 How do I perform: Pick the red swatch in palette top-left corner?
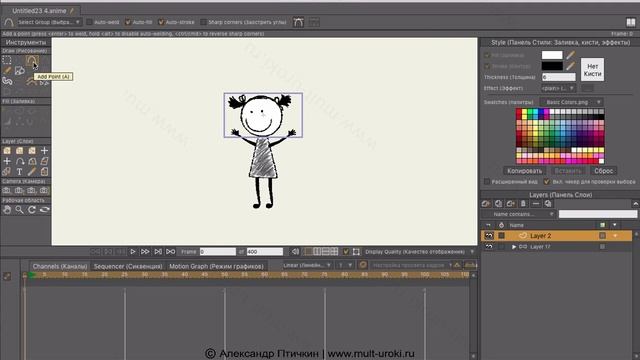click(x=519, y=111)
